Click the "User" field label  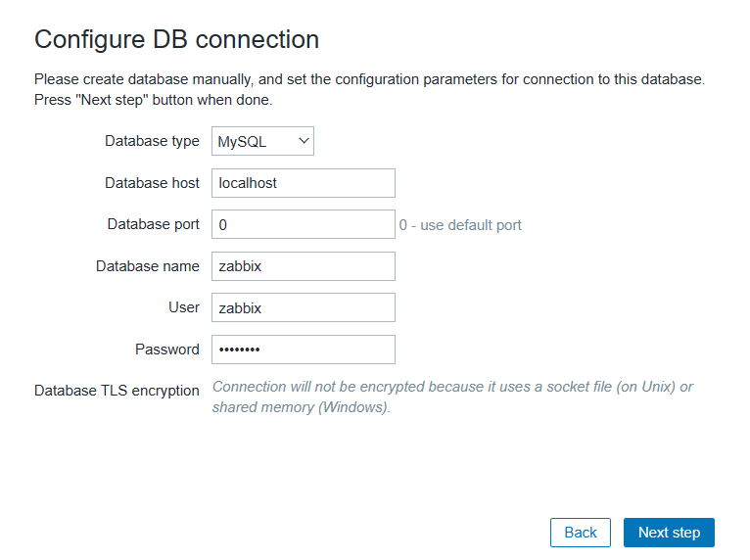(183, 307)
